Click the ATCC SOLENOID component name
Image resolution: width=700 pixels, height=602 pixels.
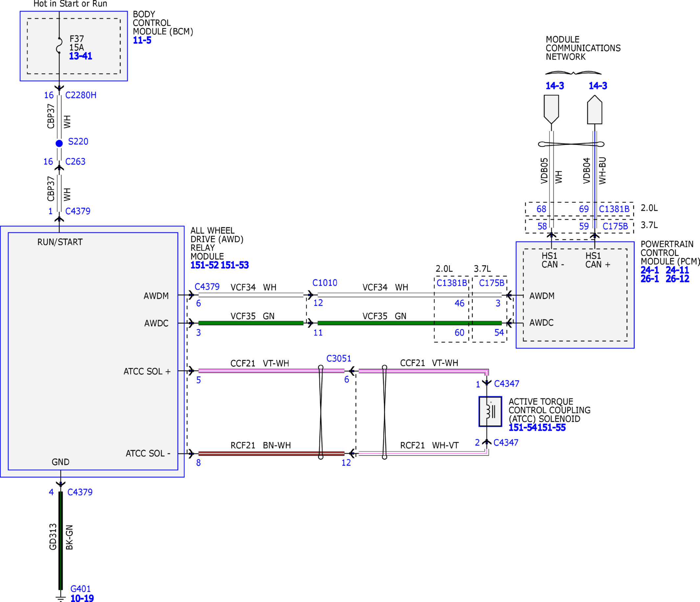click(549, 410)
